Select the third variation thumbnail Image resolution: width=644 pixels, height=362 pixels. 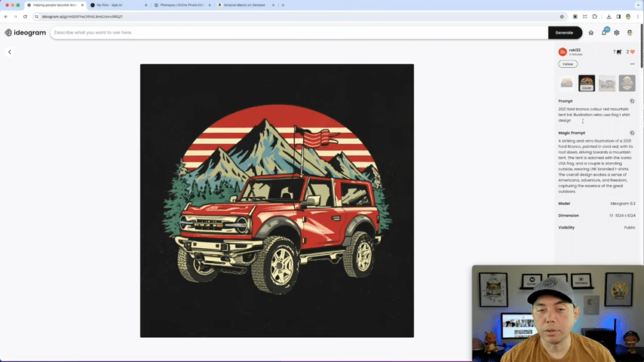(x=606, y=83)
